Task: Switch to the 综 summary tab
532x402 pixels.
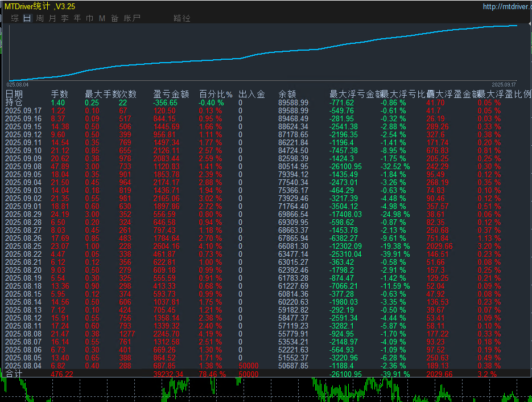Action: pos(15,18)
